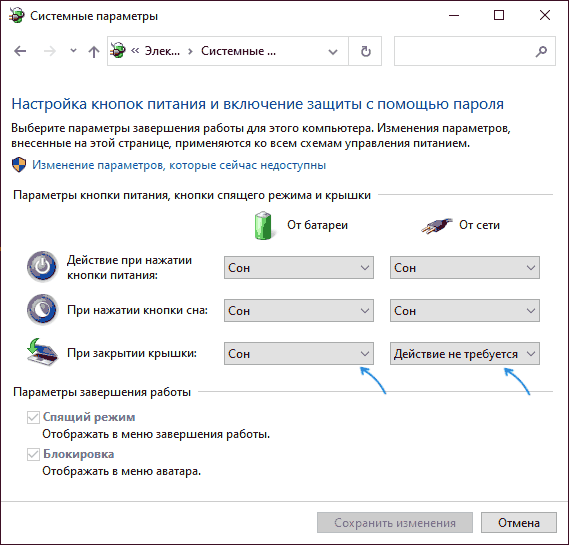
Task: Go back with the left arrow button
Action: tap(20, 51)
